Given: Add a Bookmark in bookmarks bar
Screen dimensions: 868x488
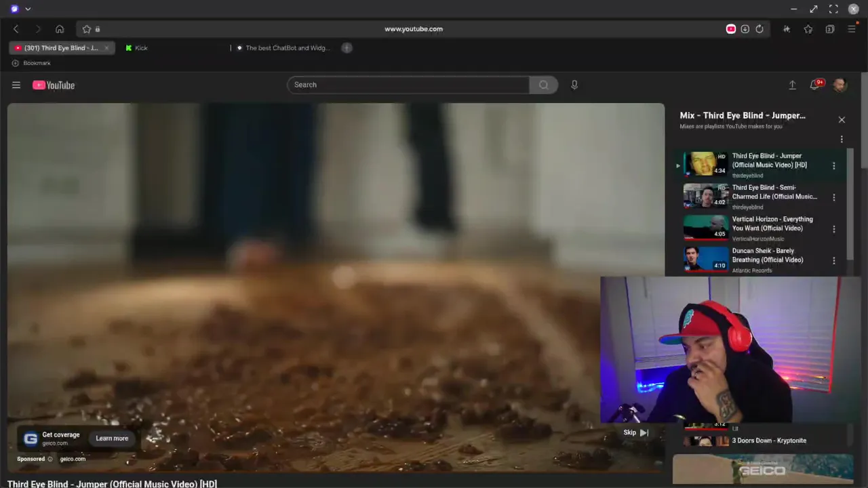Looking at the screenshot, I should 31,63.
